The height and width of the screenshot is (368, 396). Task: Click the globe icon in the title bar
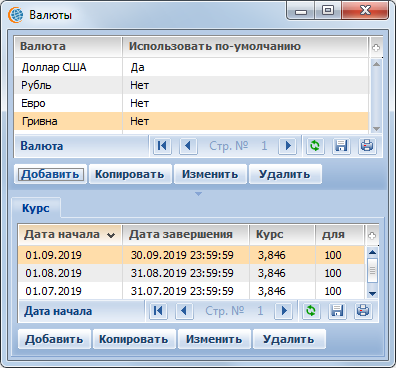[16, 15]
